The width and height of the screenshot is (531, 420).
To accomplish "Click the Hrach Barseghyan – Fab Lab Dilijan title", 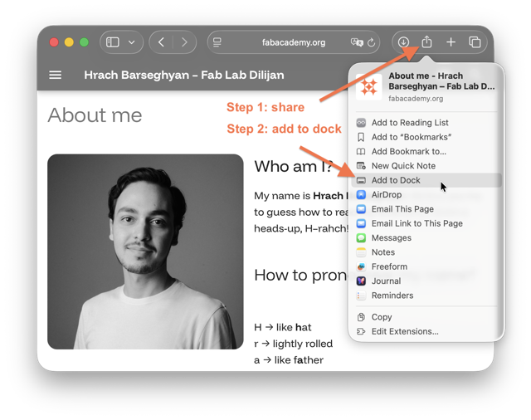I will [x=184, y=75].
